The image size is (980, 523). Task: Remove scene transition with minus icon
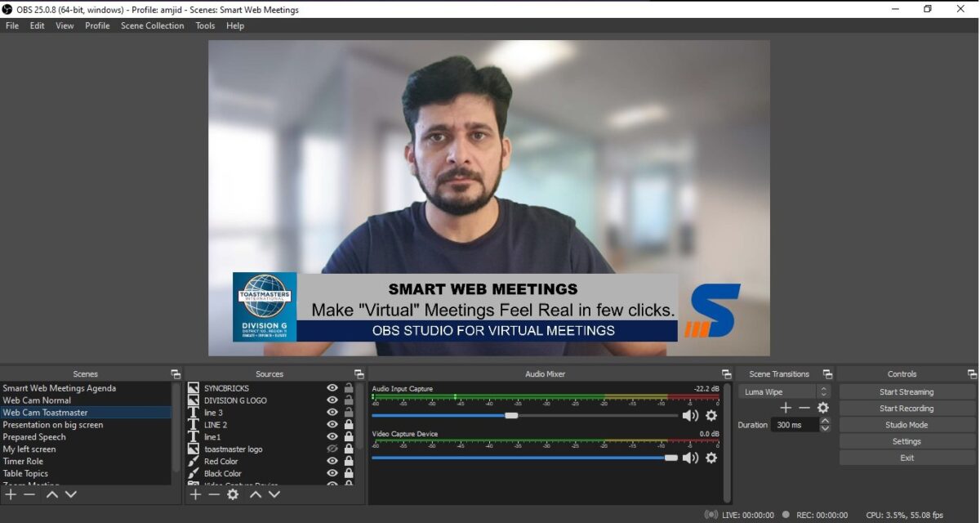(x=804, y=408)
